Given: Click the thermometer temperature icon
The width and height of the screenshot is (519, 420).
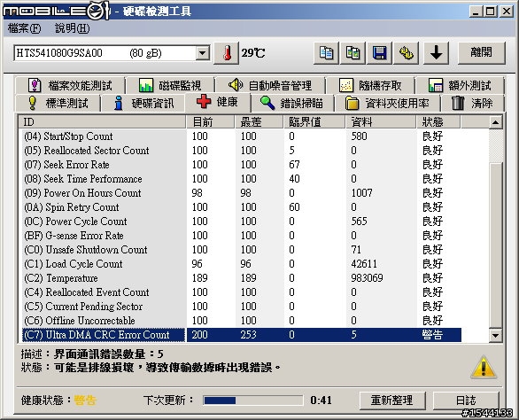Looking at the screenshot, I should point(227,53).
